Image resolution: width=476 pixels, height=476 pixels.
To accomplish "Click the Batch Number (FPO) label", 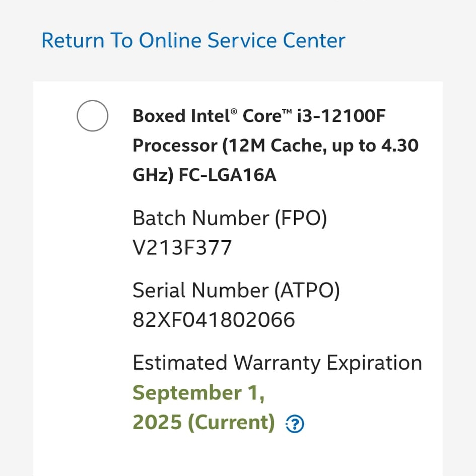I will 230,218.
